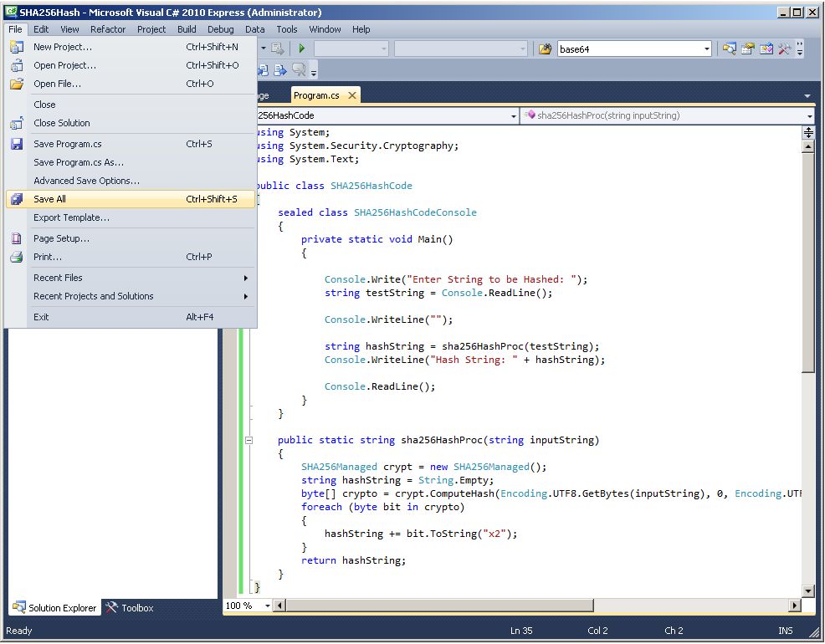Collapse the sha256HashProc method outline

(249, 440)
